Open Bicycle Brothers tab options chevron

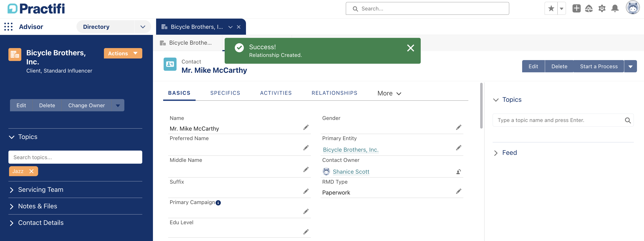coord(231,27)
